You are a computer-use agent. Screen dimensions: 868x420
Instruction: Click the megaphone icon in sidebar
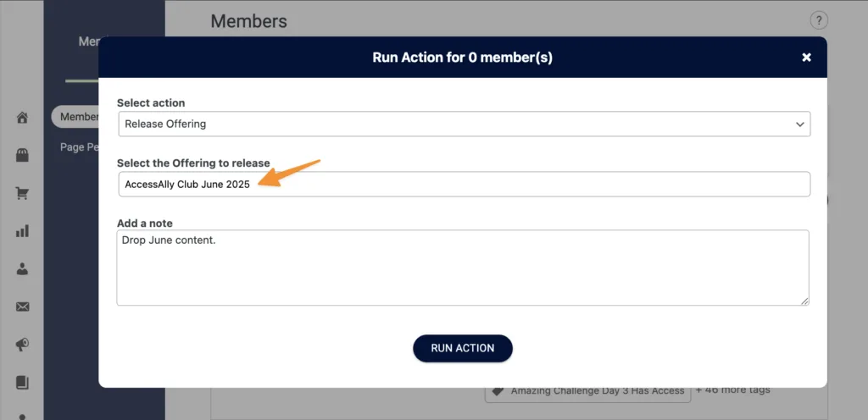[23, 345]
